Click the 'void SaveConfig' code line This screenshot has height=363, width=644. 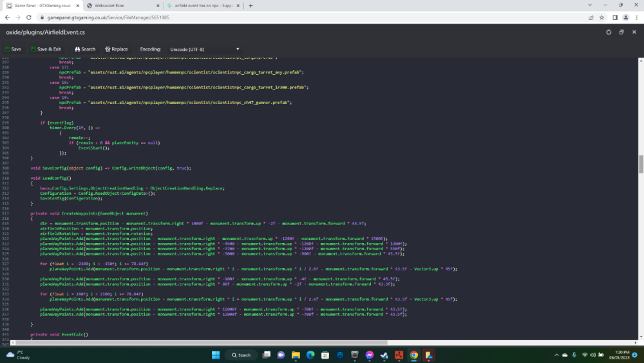point(111,168)
